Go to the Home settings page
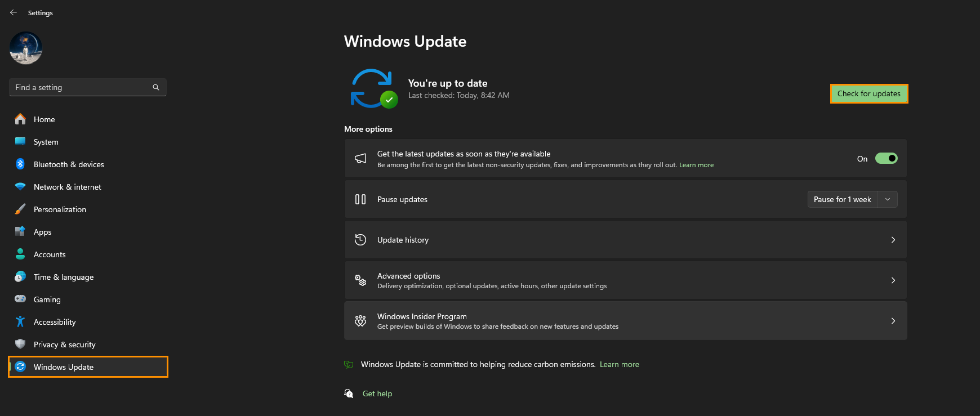Viewport: 980px width, 416px height. pyautogui.click(x=88, y=119)
